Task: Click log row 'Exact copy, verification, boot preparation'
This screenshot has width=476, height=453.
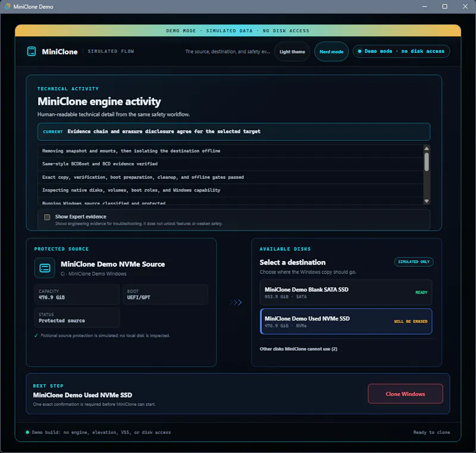Action: click(x=231, y=177)
